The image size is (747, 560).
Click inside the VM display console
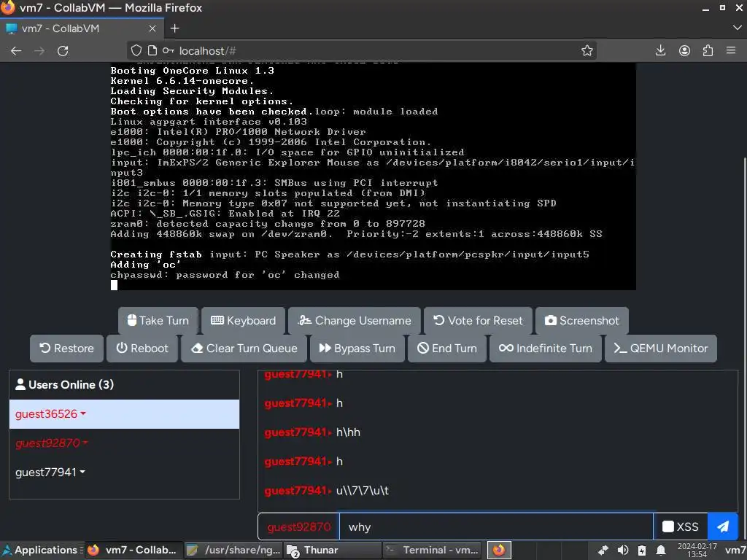point(373,176)
